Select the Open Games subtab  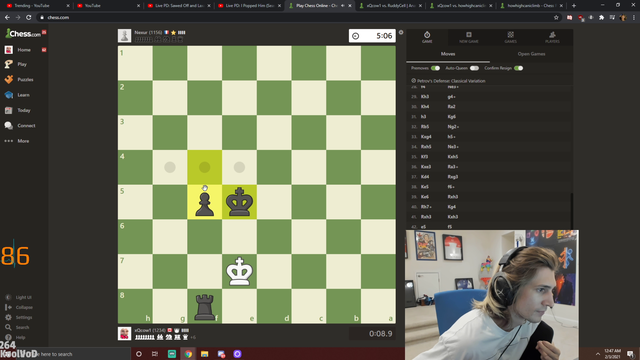(x=531, y=54)
